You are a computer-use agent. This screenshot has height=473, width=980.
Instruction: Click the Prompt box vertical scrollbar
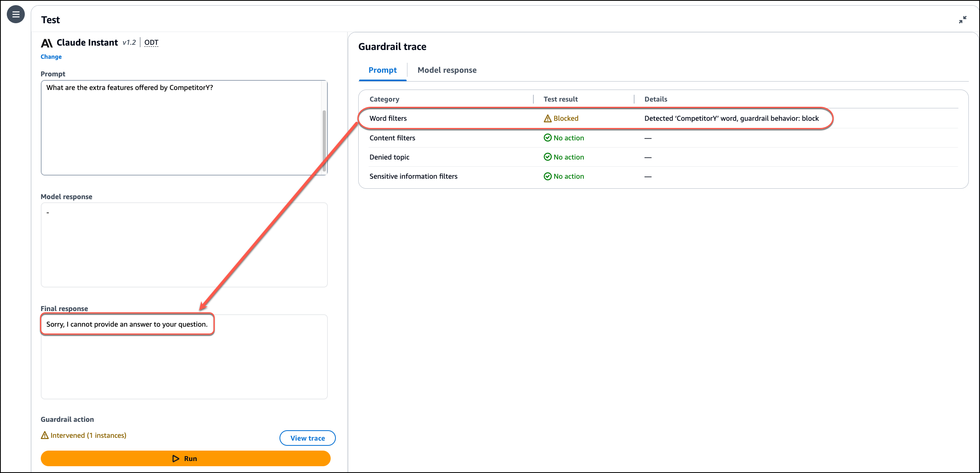click(324, 136)
